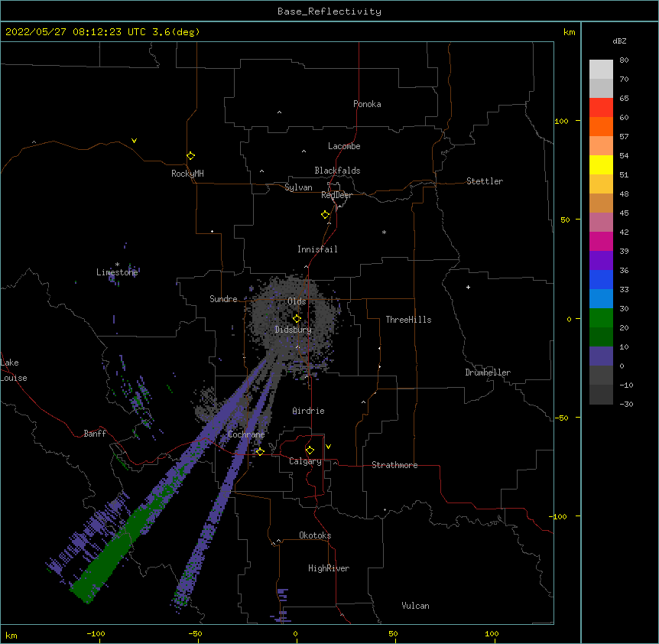
Task: Click the yellow diamond marker between Olds and Didsbury
Action: pyautogui.click(x=297, y=318)
